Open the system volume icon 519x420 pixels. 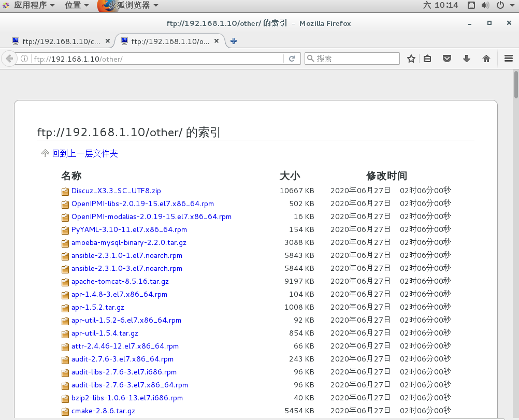485,5
